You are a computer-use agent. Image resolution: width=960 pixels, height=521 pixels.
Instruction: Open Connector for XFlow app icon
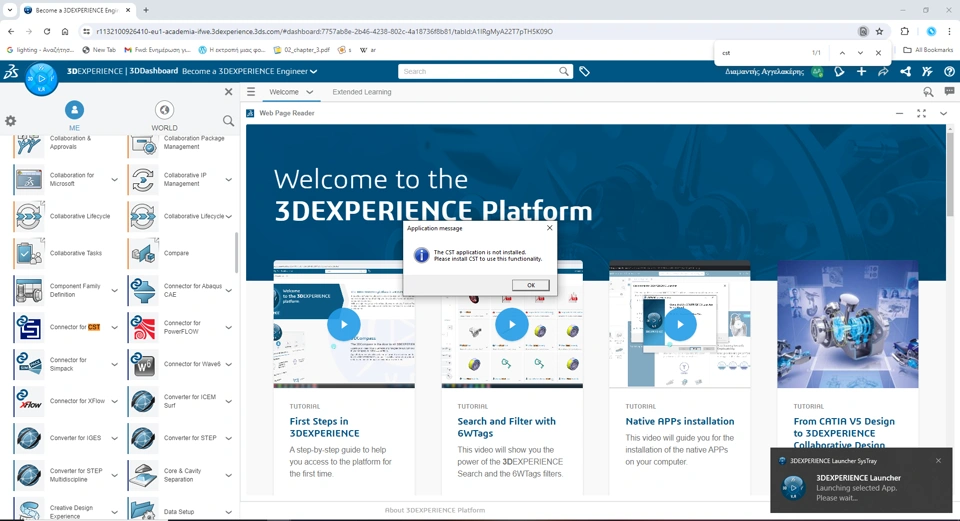point(29,401)
